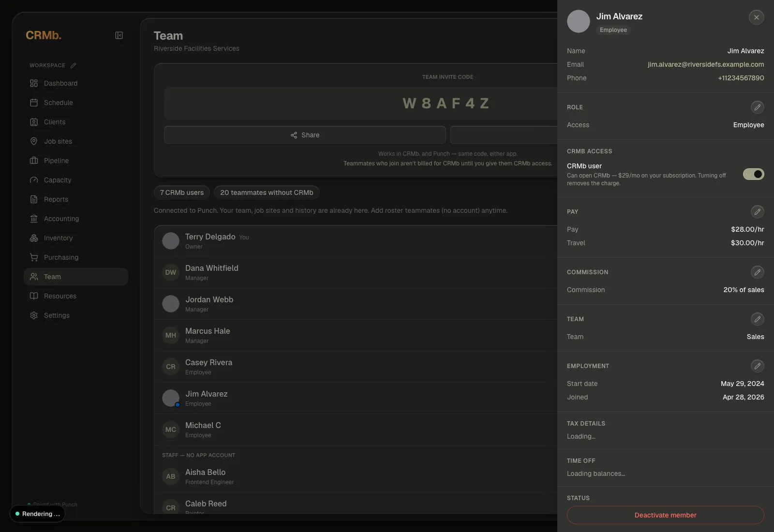Click Jim Alvarez's phone number
This screenshot has height=532, width=774.
pos(741,78)
